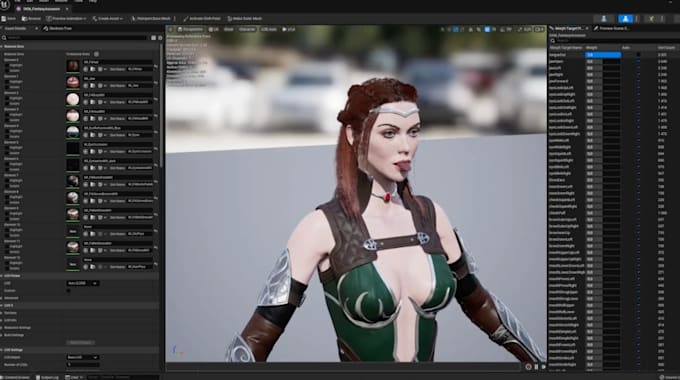The image size is (680, 380).
Task: Click use-selected-asset icon for Element 1
Action: tap(85, 85)
